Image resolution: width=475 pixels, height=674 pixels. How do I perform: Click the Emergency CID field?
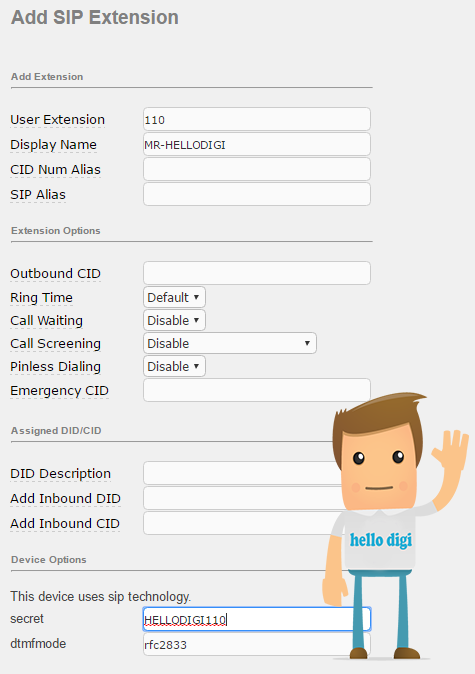point(257,390)
